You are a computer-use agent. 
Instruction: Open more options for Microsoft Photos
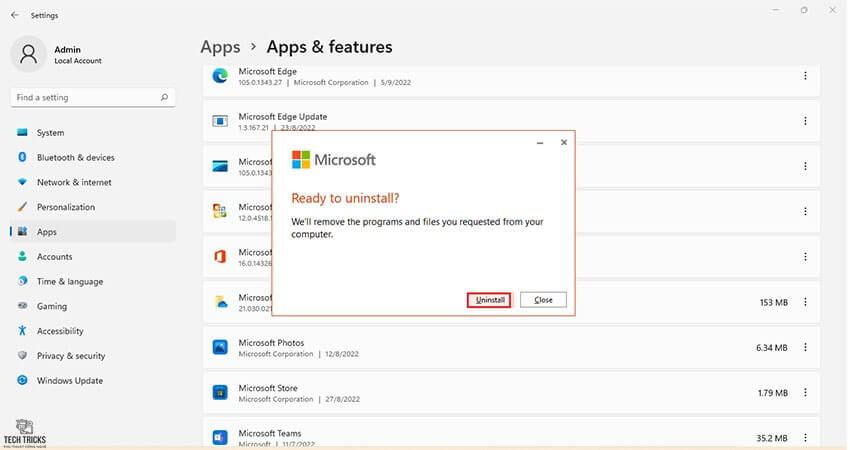click(x=805, y=347)
